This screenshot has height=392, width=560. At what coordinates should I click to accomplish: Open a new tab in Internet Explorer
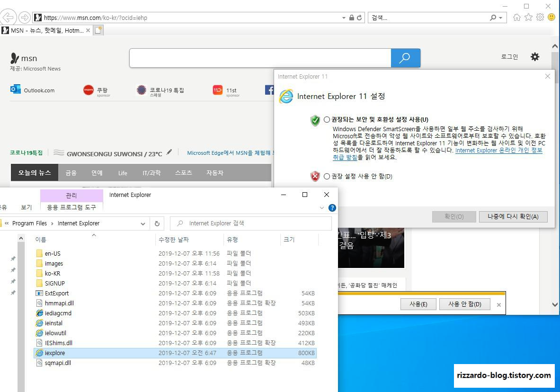pos(98,30)
